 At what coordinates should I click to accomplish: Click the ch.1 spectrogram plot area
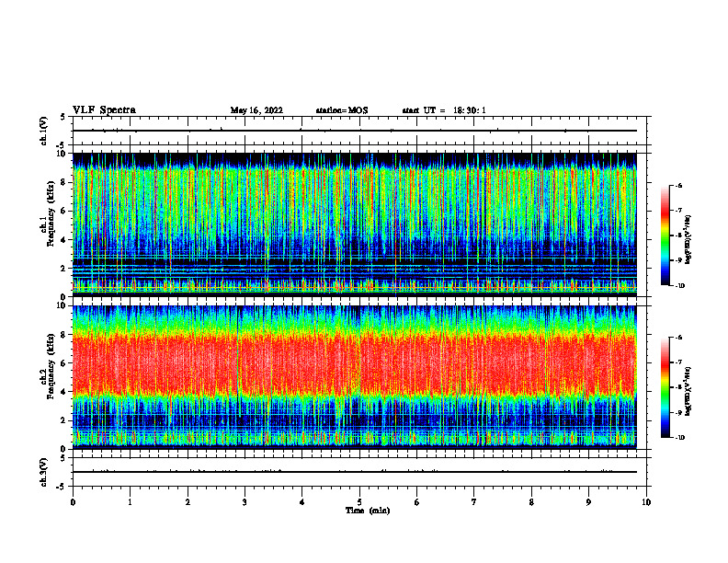click(x=355, y=224)
